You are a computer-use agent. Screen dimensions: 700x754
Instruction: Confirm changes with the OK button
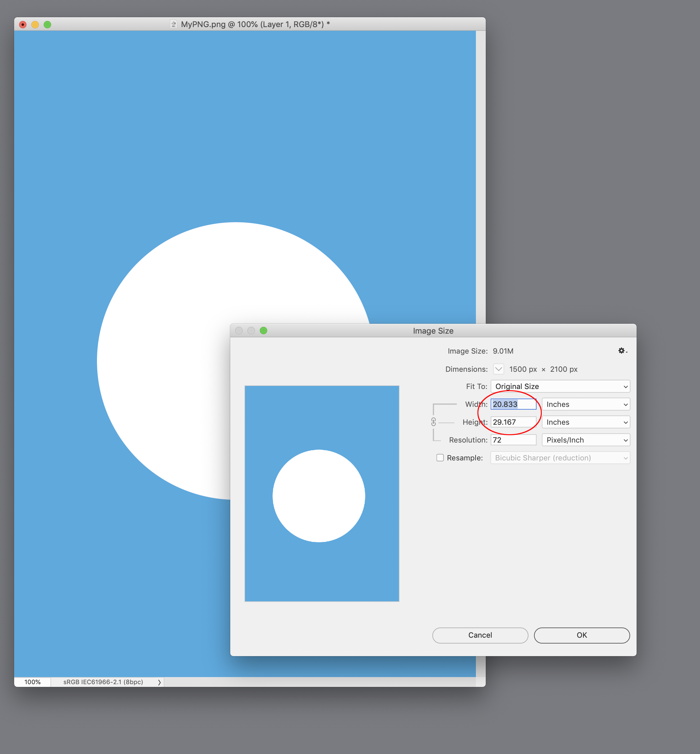coord(582,635)
